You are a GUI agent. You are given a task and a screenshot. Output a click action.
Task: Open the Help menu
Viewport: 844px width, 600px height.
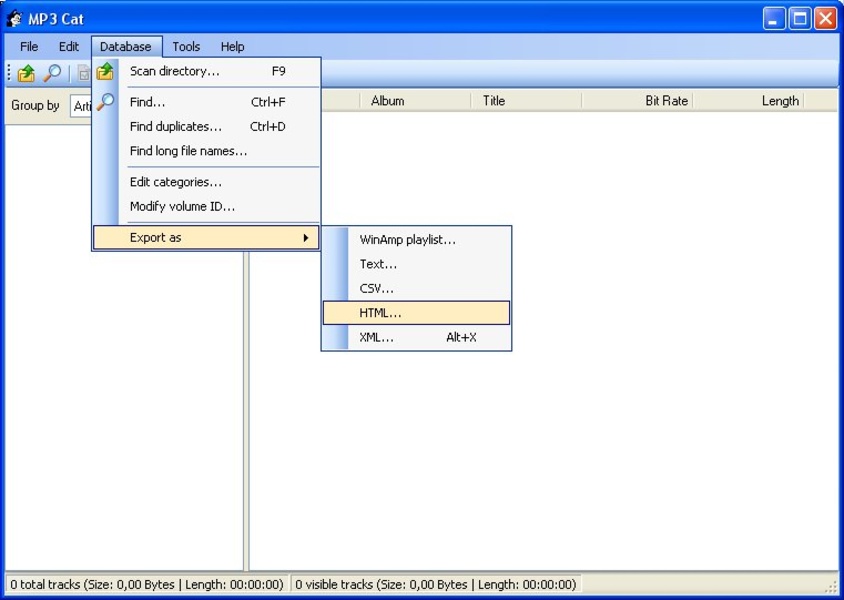click(232, 47)
